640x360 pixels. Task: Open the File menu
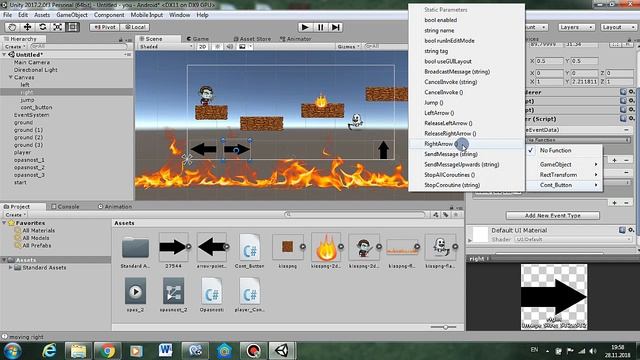(7, 15)
